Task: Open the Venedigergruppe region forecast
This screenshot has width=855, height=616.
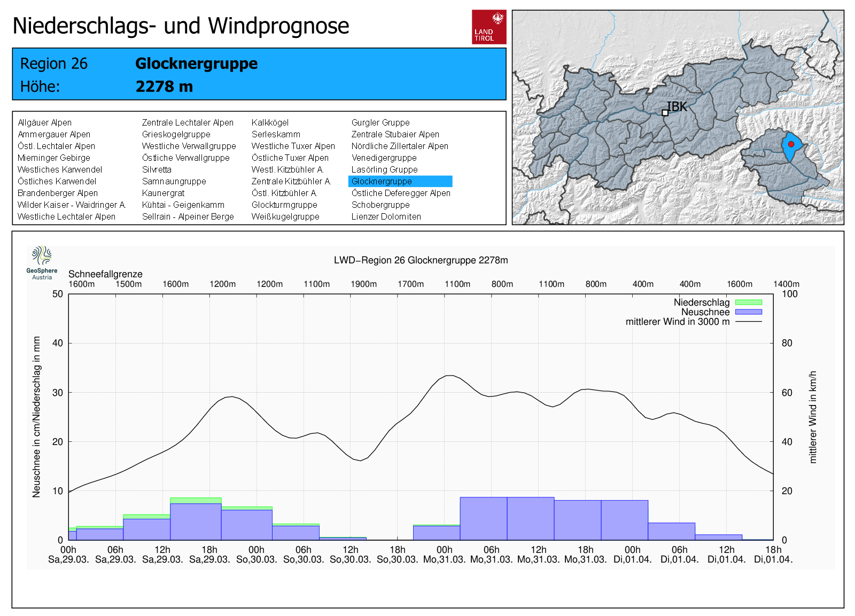Action: click(x=384, y=158)
